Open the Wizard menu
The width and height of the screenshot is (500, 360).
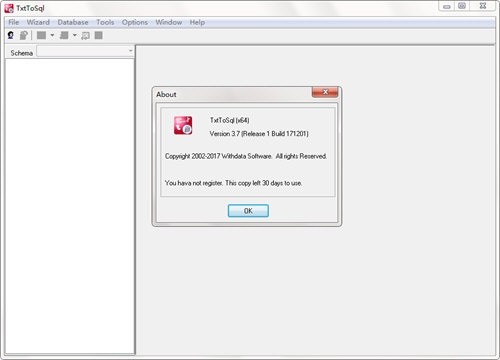coord(38,22)
